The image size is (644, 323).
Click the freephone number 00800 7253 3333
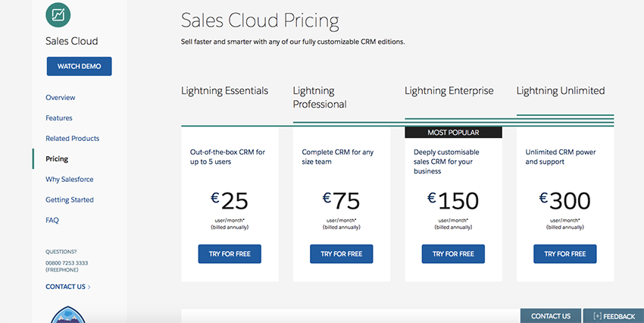tap(67, 263)
